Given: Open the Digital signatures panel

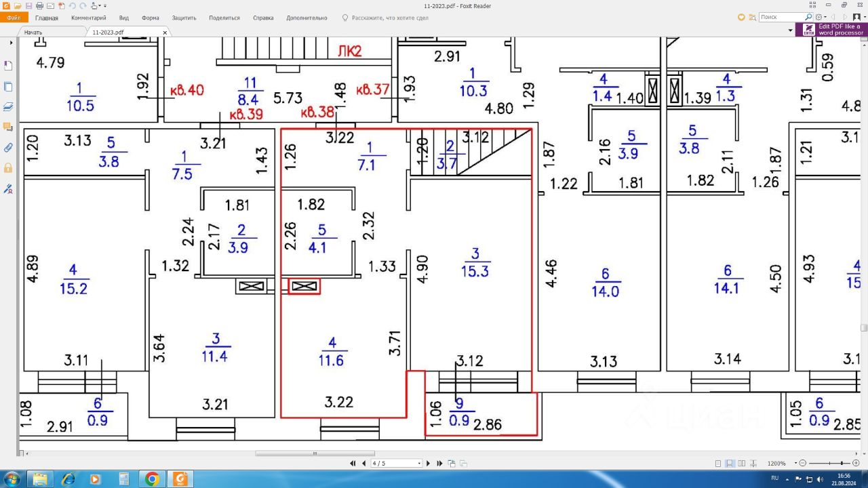Looking at the screenshot, I should click(x=9, y=188).
